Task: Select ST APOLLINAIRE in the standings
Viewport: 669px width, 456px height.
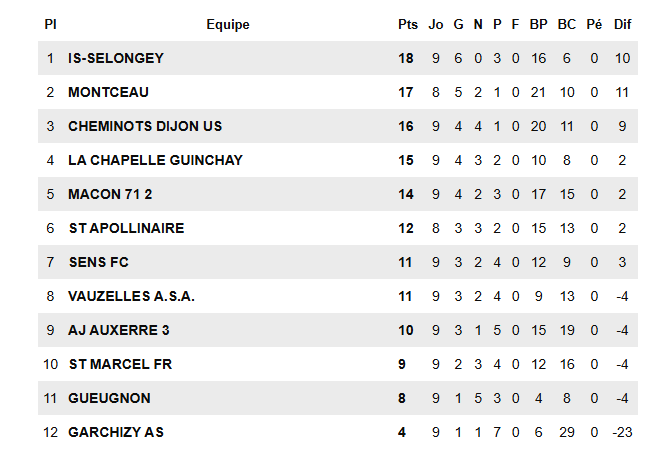Action: [x=126, y=228]
